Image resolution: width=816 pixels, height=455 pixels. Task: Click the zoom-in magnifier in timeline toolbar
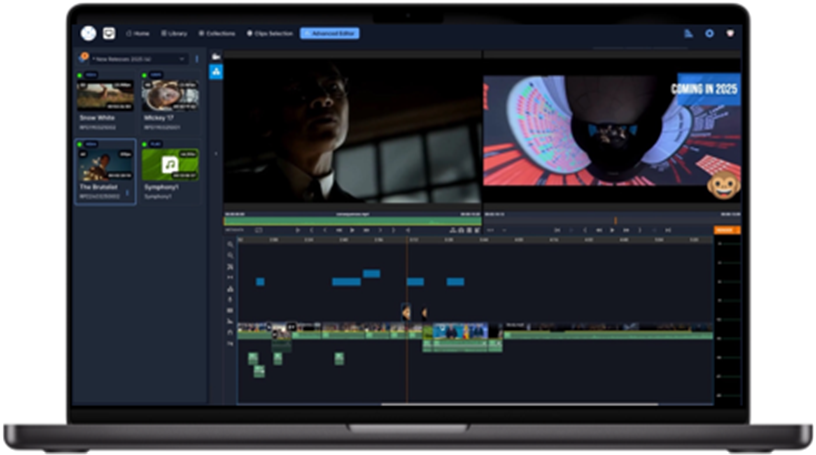230,244
